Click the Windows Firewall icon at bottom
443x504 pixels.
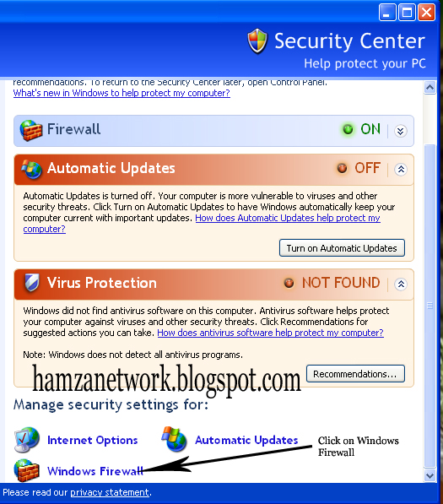coord(27,470)
